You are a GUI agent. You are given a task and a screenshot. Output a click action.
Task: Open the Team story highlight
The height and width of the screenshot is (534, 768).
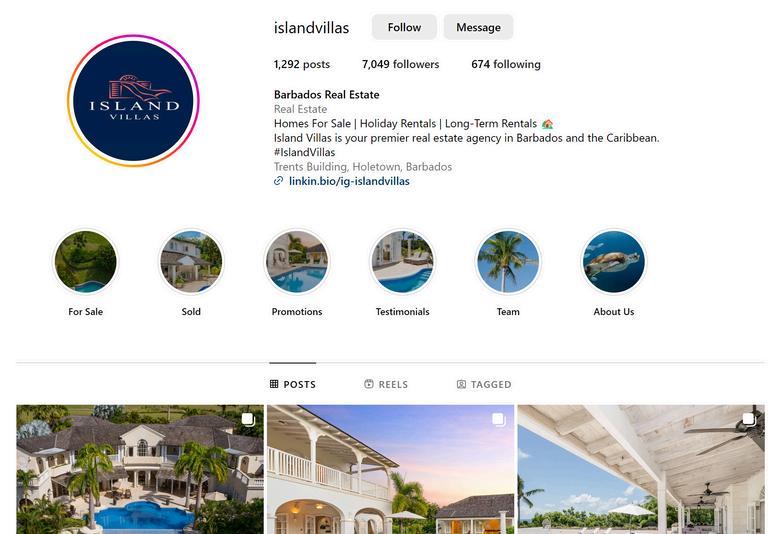[x=508, y=262]
